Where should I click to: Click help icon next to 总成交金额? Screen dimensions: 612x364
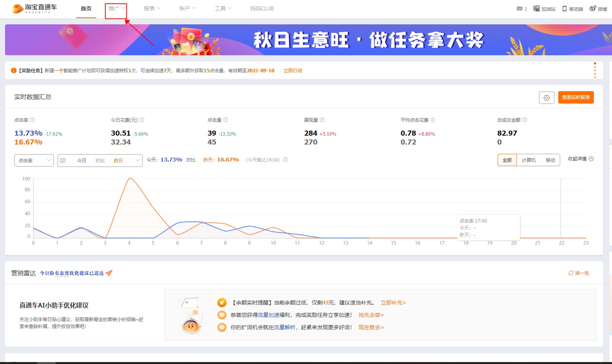(525, 120)
